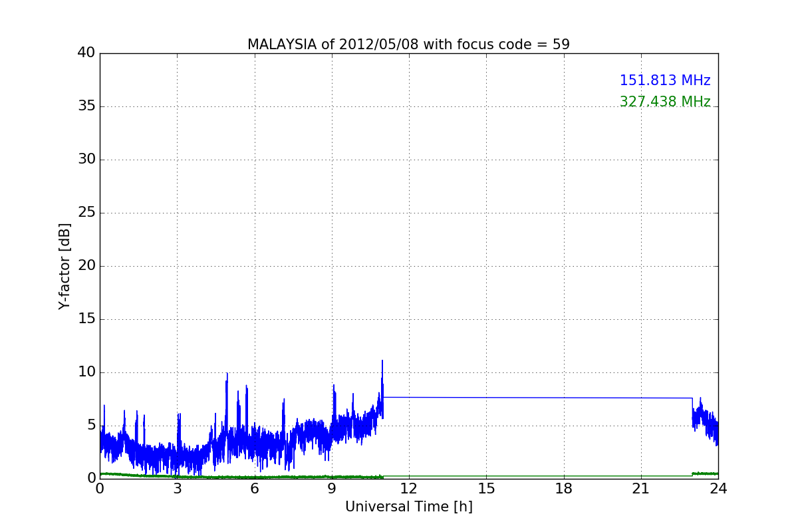Click the plot title mentioning MALAYSIA 2012/05/08
The image size is (798, 532).
408,45
